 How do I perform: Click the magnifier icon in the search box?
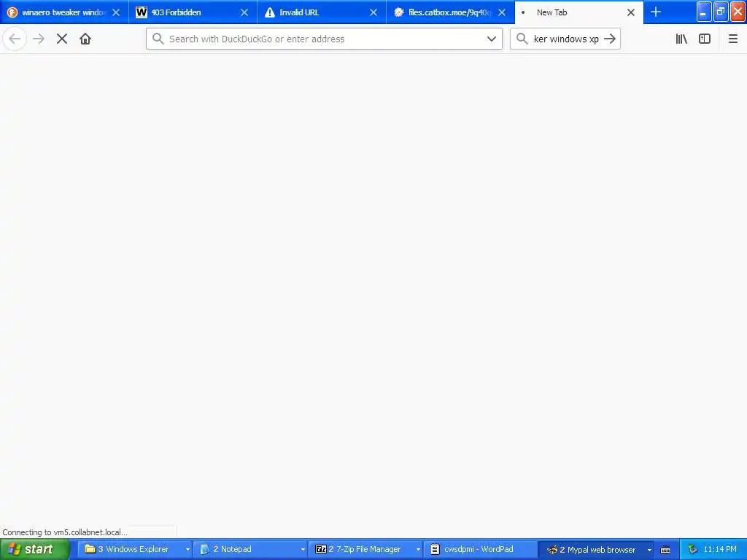tap(522, 39)
